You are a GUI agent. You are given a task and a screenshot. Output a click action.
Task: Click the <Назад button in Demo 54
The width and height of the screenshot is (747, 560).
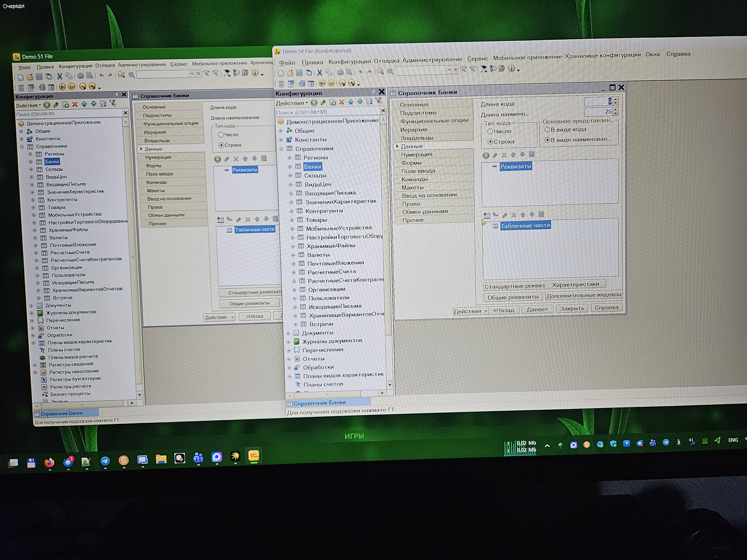(x=503, y=310)
